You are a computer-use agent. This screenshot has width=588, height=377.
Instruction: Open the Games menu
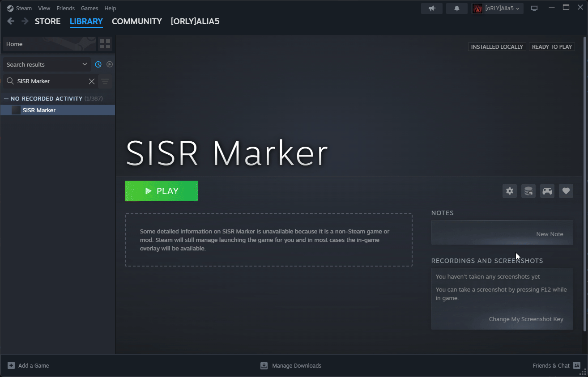click(89, 8)
